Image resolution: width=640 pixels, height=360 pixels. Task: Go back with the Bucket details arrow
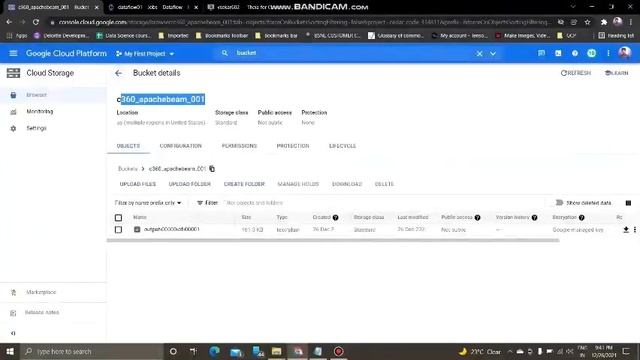[x=118, y=73]
